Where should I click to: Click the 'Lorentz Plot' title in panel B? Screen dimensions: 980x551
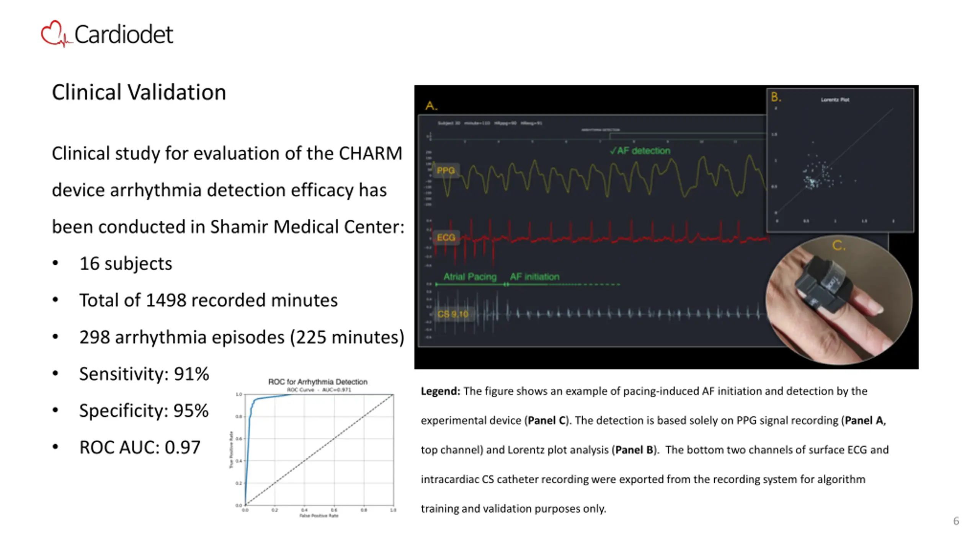click(835, 100)
